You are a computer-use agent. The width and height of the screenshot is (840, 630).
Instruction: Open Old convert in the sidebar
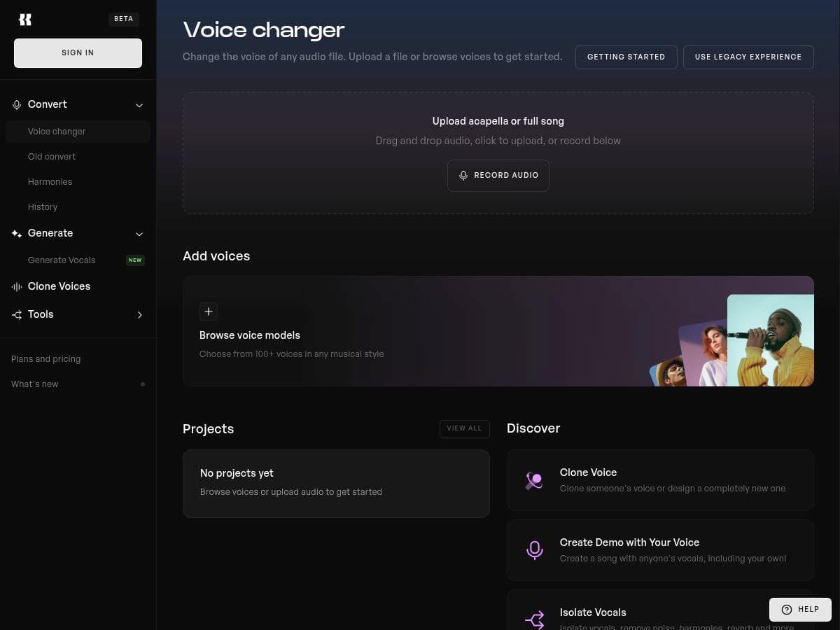coord(78,157)
